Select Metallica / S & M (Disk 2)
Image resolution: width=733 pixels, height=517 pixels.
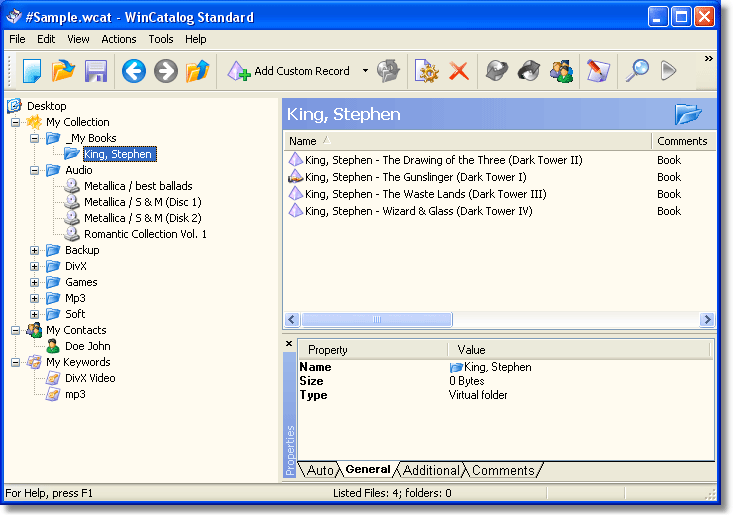[x=143, y=218]
